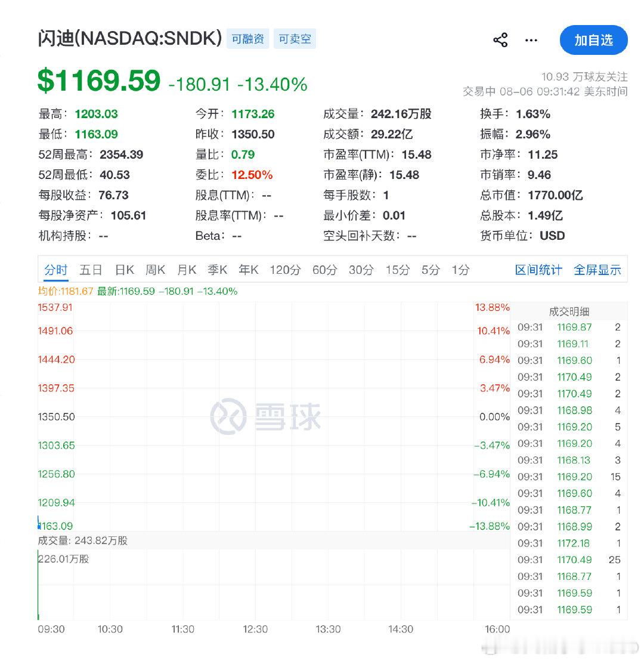Click the 均价:1181.67 label
Image resolution: width=644 pixels, height=661 pixels.
click(66, 291)
